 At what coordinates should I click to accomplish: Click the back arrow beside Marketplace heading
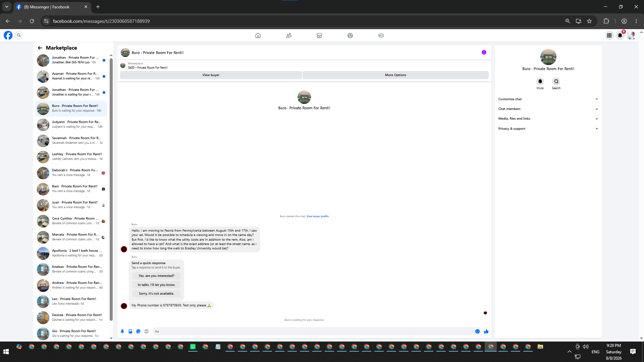[x=40, y=48]
